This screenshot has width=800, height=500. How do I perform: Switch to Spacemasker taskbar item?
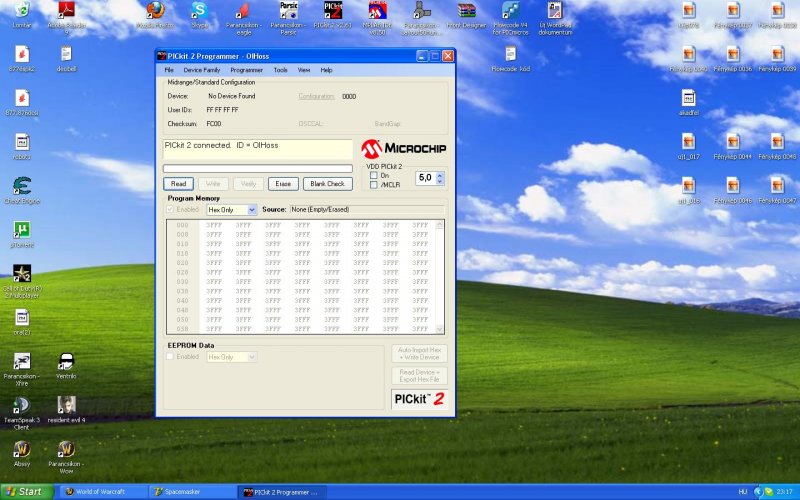tap(192, 492)
